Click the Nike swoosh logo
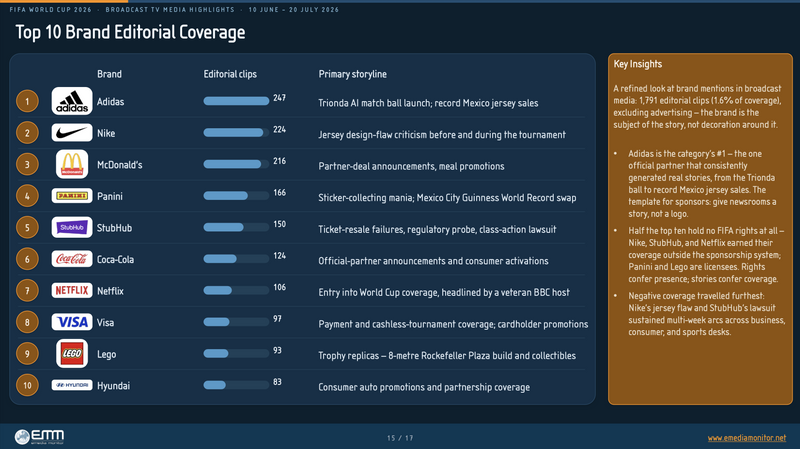Viewport: 800px width, 449px height. click(72, 133)
